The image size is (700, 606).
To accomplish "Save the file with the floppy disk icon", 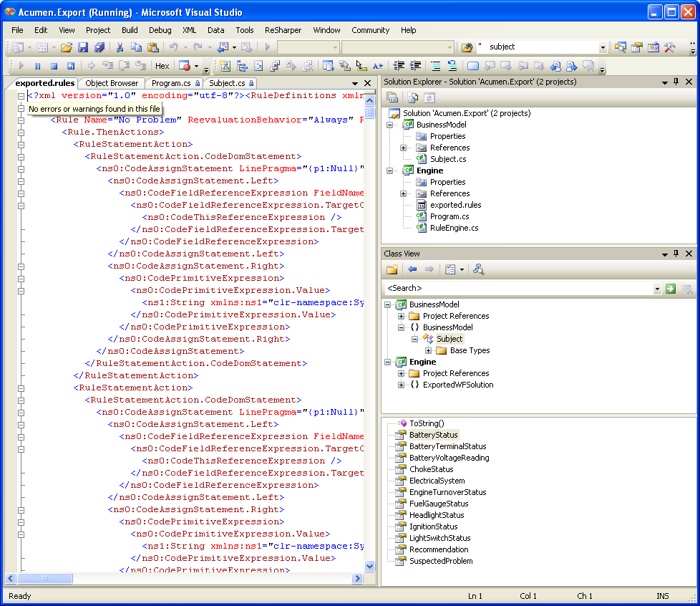I will 83,47.
